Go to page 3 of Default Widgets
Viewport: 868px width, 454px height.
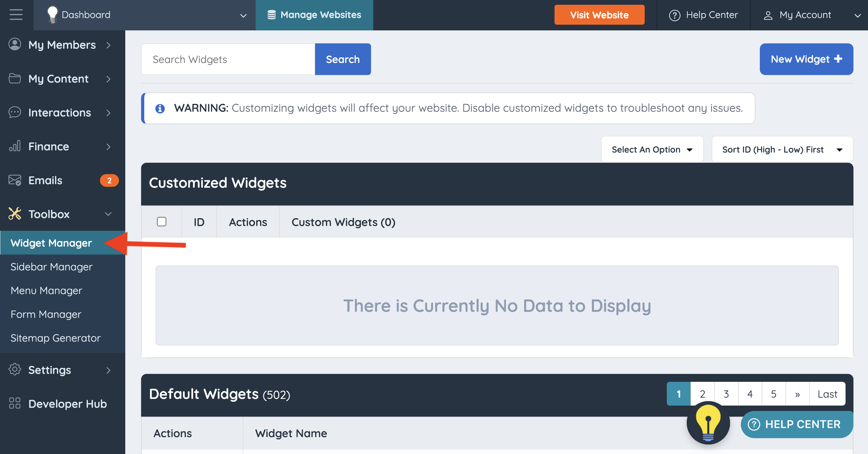tap(726, 394)
